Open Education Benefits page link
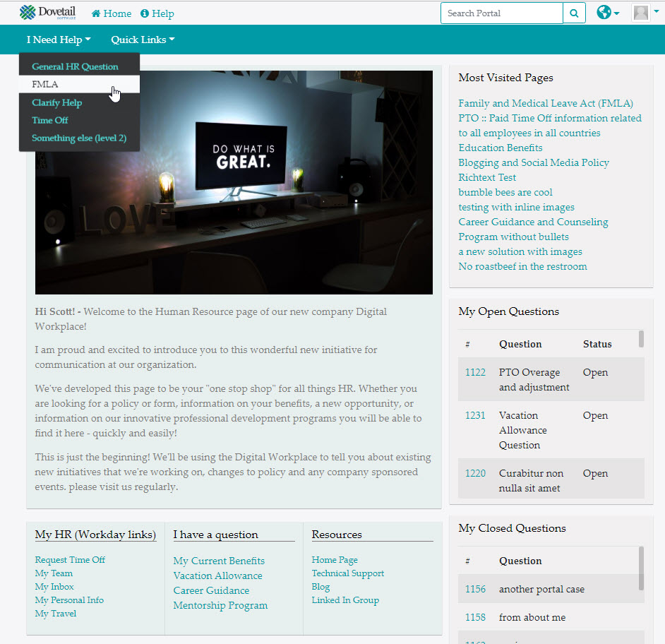The height and width of the screenshot is (644, 665). 501,148
